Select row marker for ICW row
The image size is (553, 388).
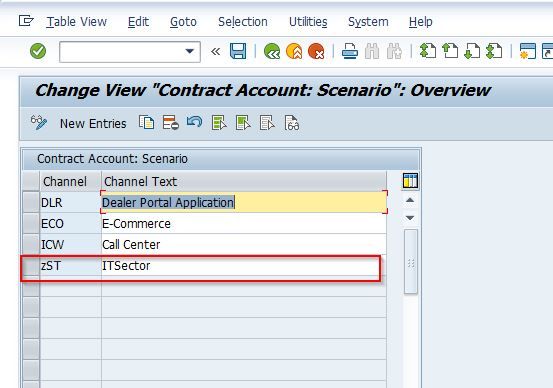[x=31, y=244]
